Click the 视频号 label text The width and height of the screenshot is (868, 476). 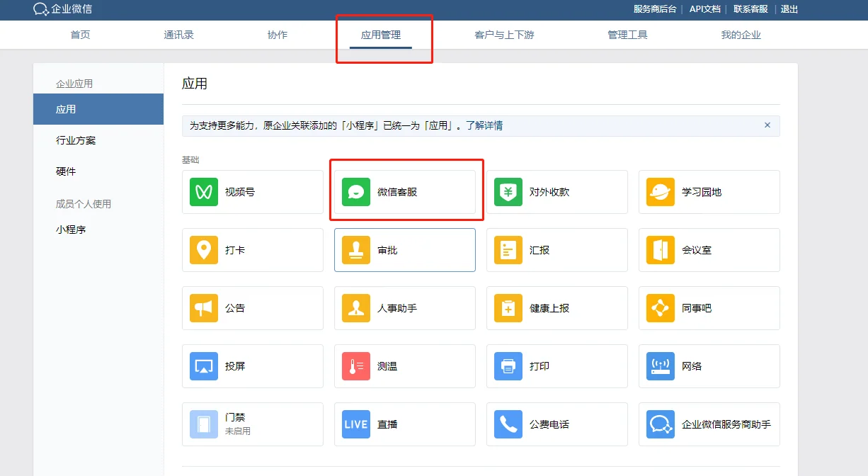(x=240, y=192)
